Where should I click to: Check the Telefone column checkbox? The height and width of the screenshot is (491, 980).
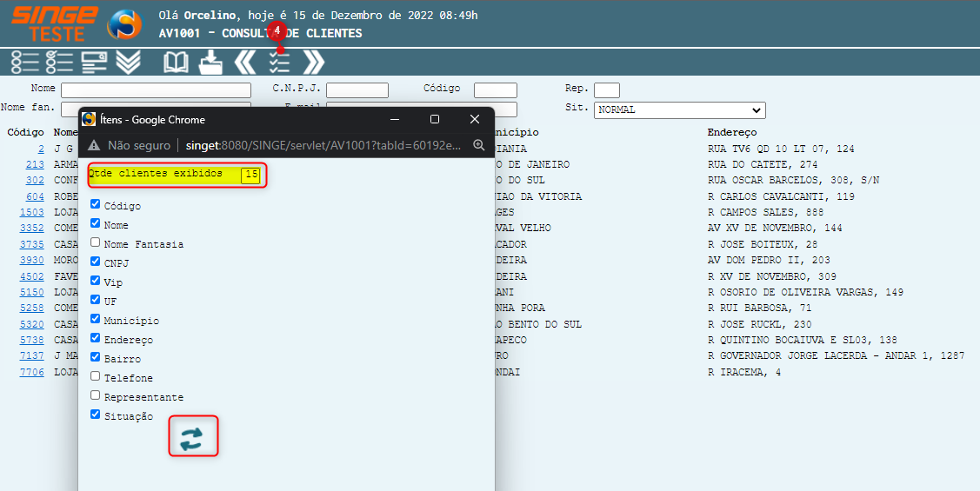click(x=96, y=377)
